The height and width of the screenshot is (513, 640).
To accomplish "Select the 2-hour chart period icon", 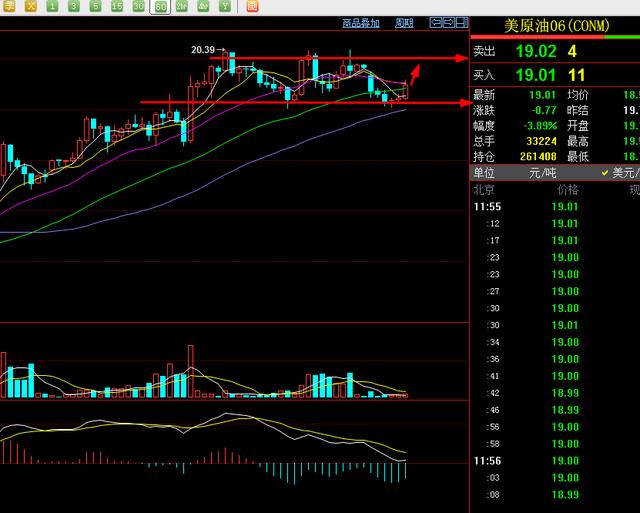I will [182, 6].
